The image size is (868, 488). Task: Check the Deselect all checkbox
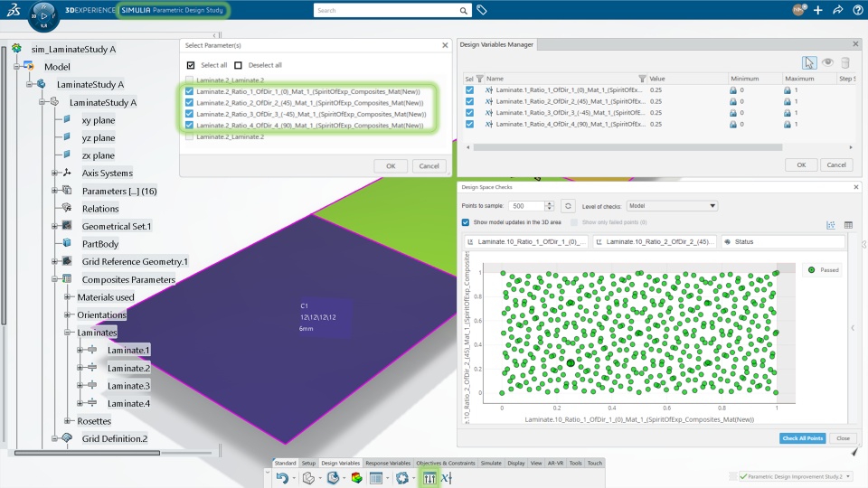click(238, 65)
